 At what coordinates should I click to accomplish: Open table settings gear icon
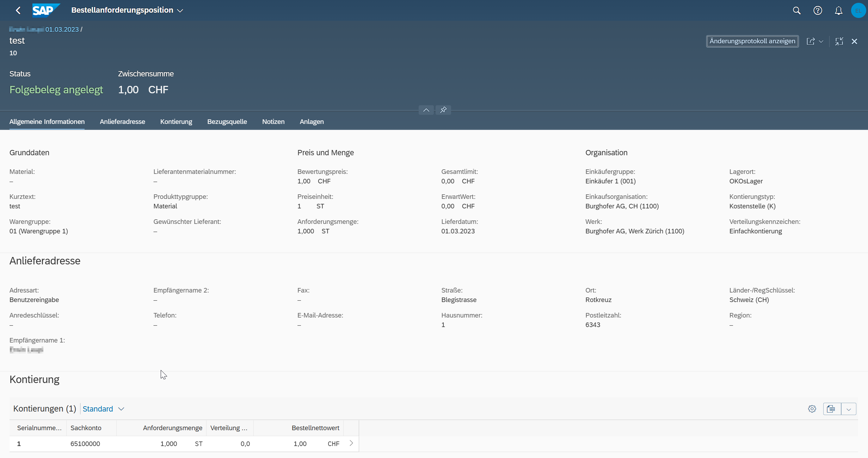coord(812,409)
